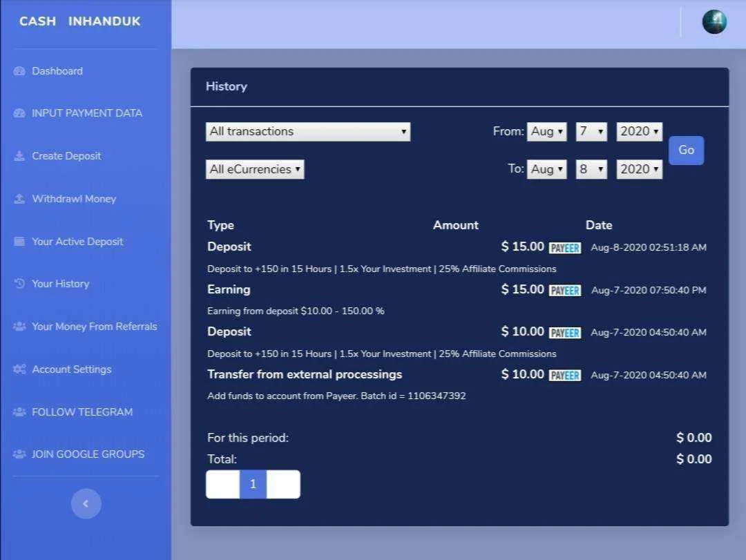The image size is (746, 560).
Task: Click the Batch id 1106347392 description
Action: point(336,396)
